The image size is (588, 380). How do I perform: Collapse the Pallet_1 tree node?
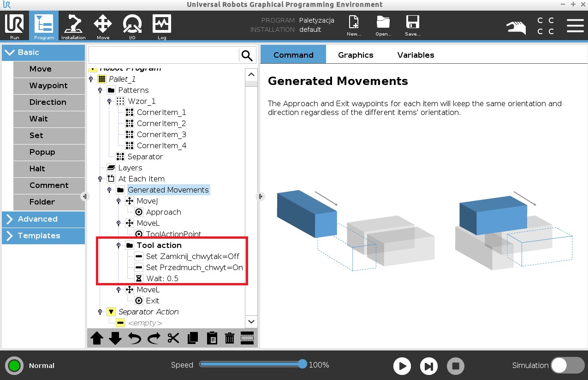coord(91,79)
